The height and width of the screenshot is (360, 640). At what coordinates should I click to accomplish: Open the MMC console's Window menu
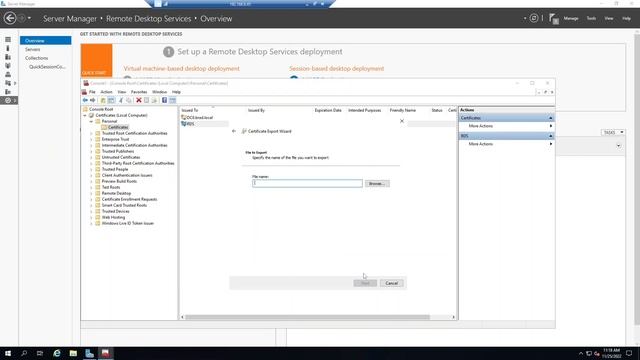pos(159,92)
